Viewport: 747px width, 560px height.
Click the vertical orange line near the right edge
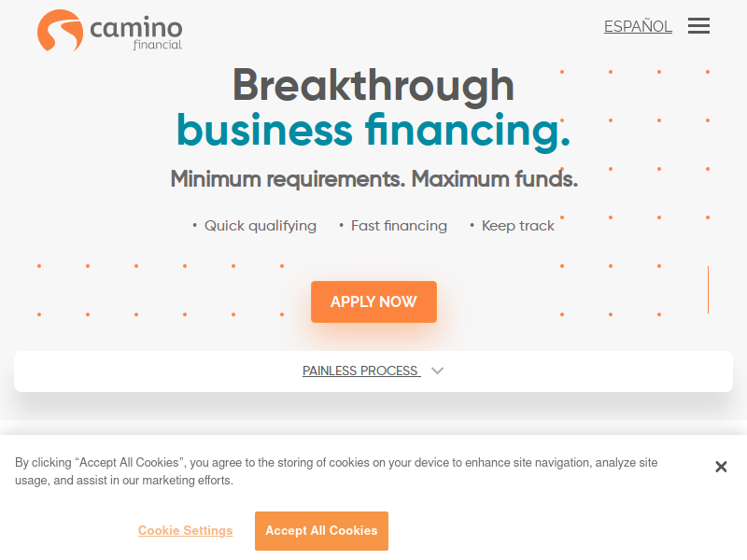coord(708,289)
